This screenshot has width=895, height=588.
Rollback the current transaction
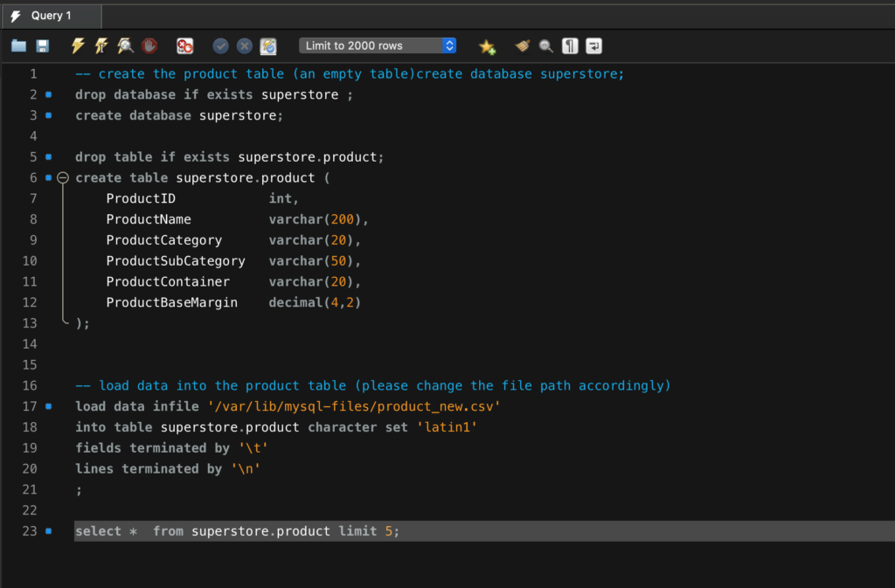245,46
